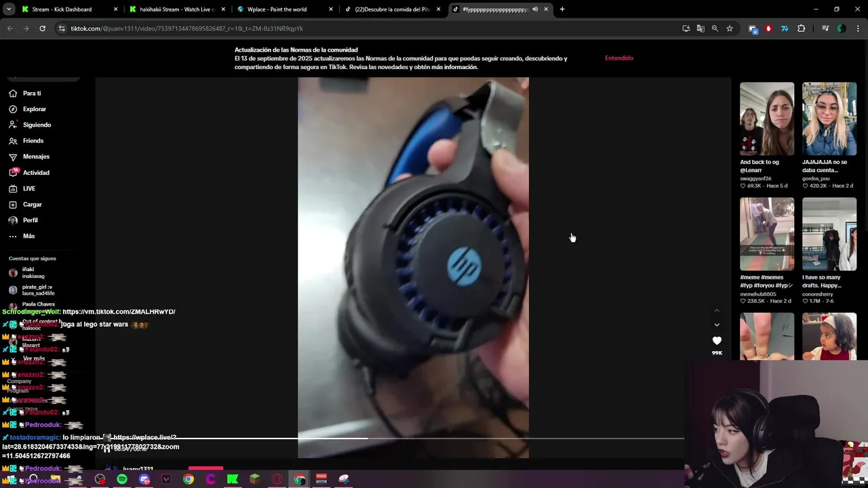Open the translate page icon
This screenshot has width=868, height=488.
[x=701, y=28]
